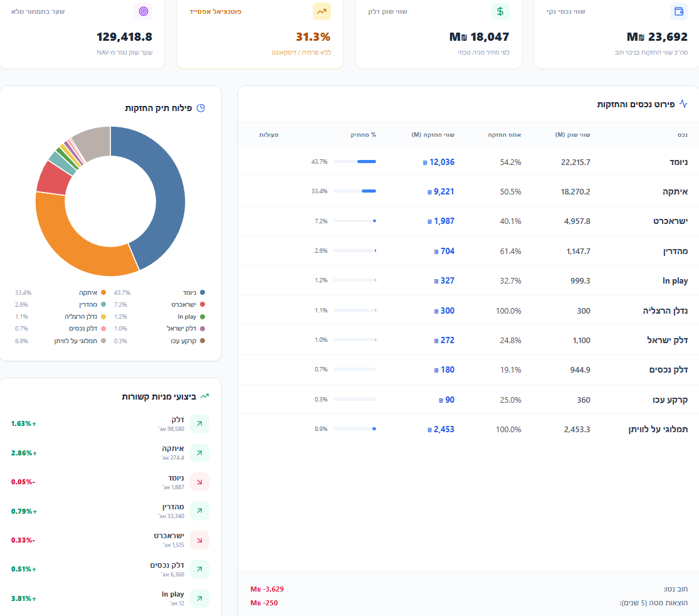Click the איתקה 33.4% portfolio share bar
The width and height of the screenshot is (699, 616).
tap(355, 191)
